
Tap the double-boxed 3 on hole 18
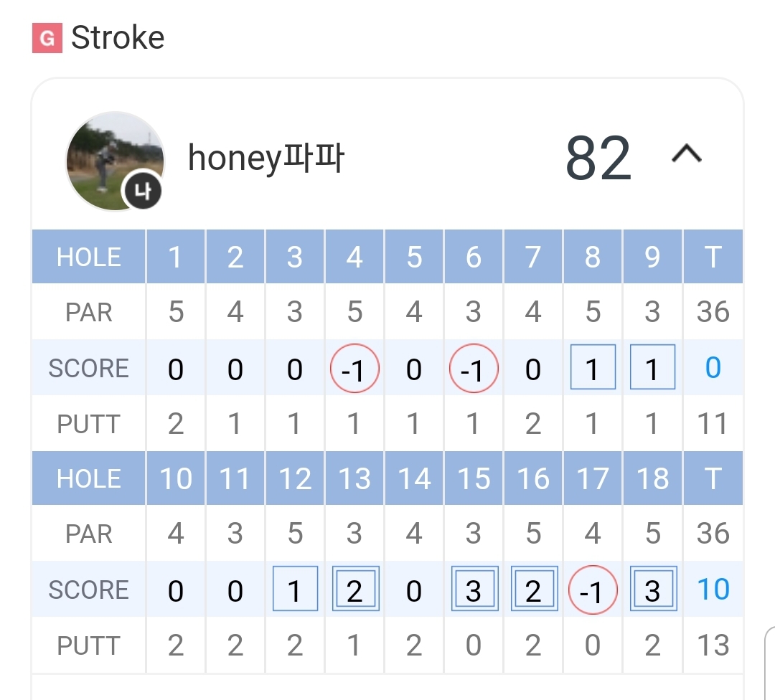tap(652, 590)
